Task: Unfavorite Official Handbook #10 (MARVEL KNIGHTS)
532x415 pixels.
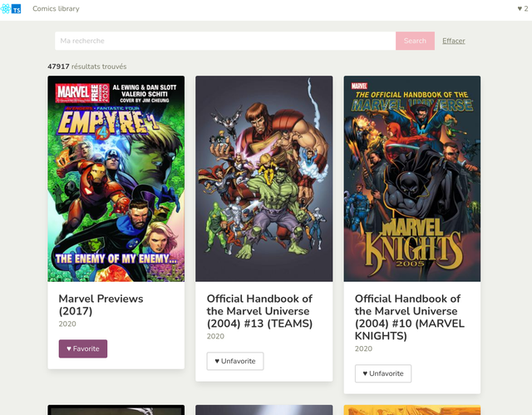Action: 383,373
